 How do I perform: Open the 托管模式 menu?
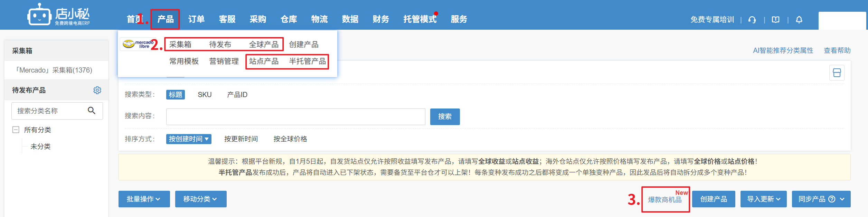[420, 19]
